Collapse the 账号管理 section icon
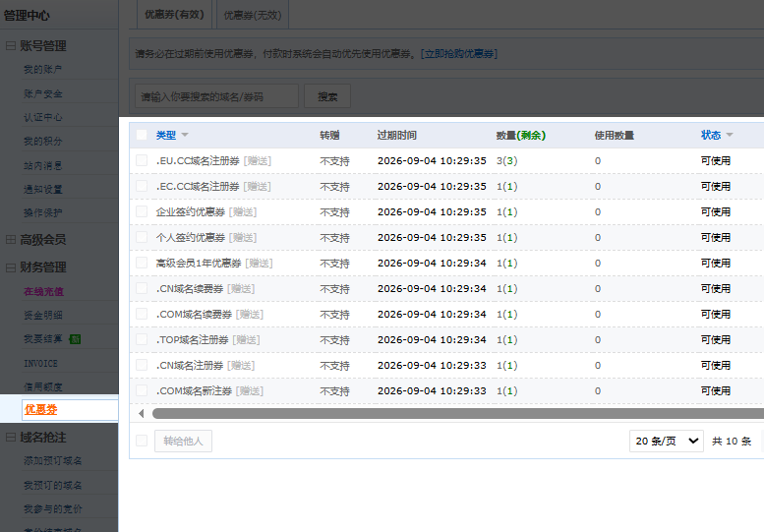764x532 pixels. (x=11, y=46)
